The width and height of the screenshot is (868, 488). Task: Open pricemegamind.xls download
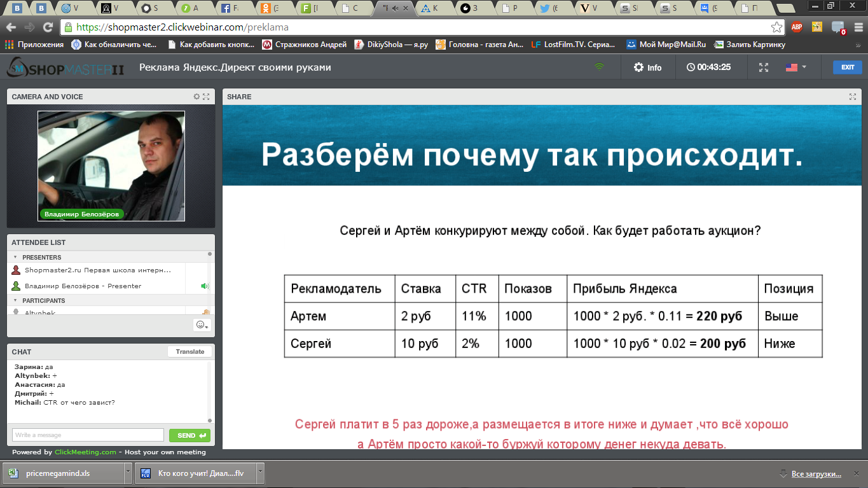click(x=63, y=474)
